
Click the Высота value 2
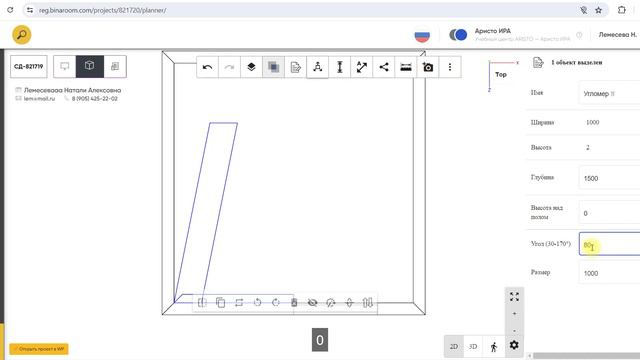[x=588, y=147]
